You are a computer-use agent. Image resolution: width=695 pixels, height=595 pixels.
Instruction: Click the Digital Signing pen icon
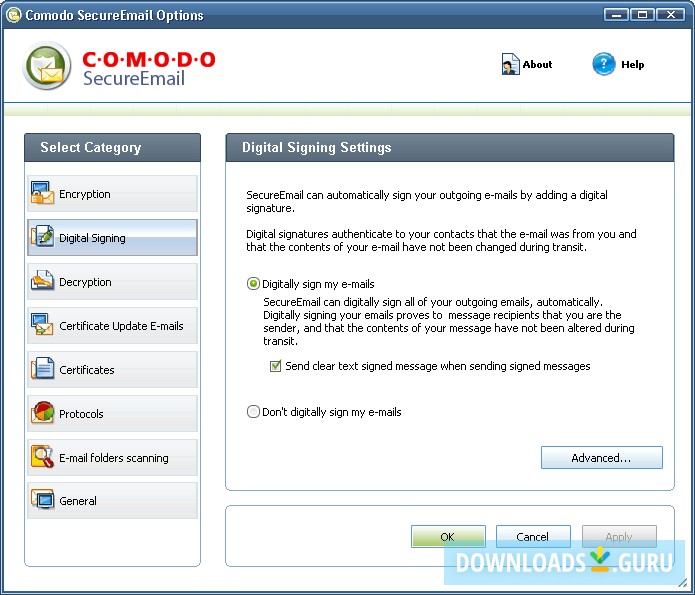43,236
